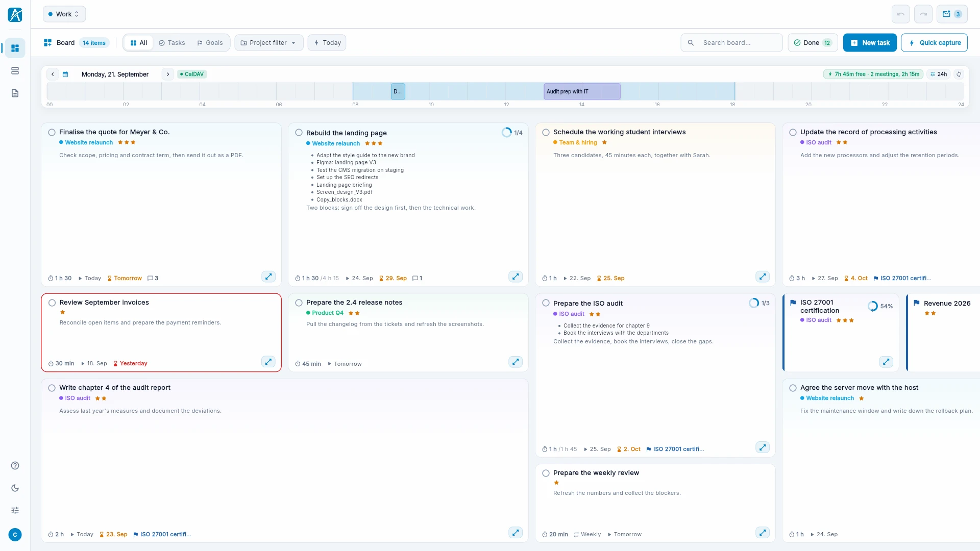Click the New task button

[x=870, y=43]
